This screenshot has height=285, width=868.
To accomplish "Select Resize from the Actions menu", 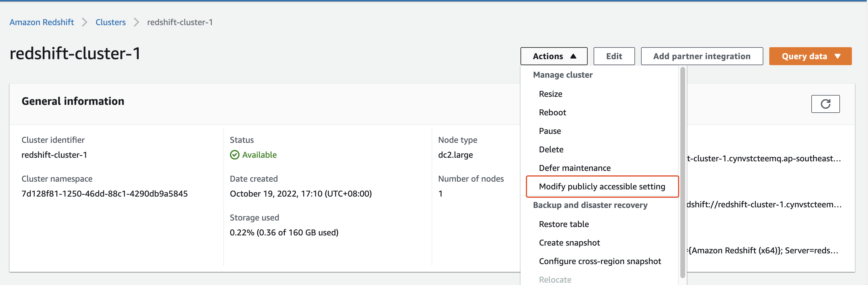I will point(550,94).
